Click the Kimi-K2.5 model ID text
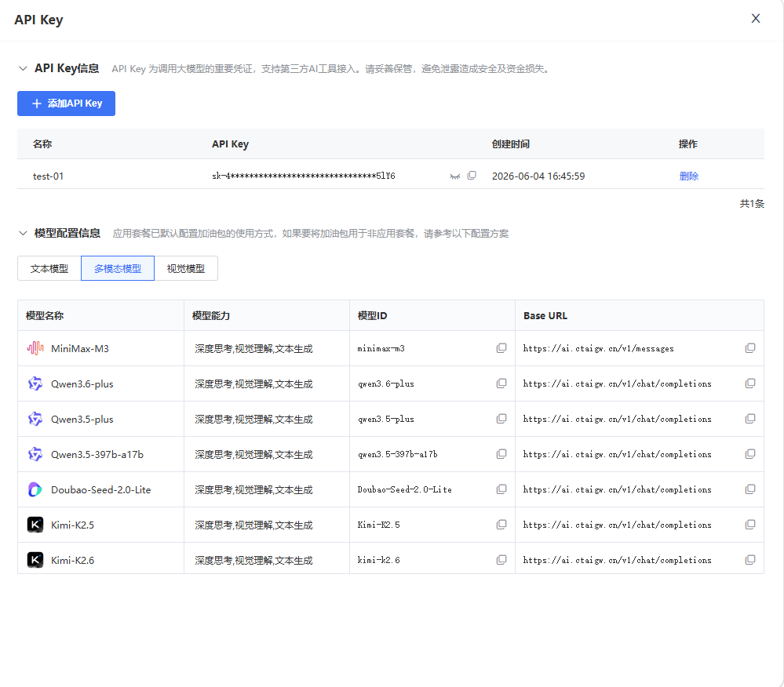 (x=378, y=525)
